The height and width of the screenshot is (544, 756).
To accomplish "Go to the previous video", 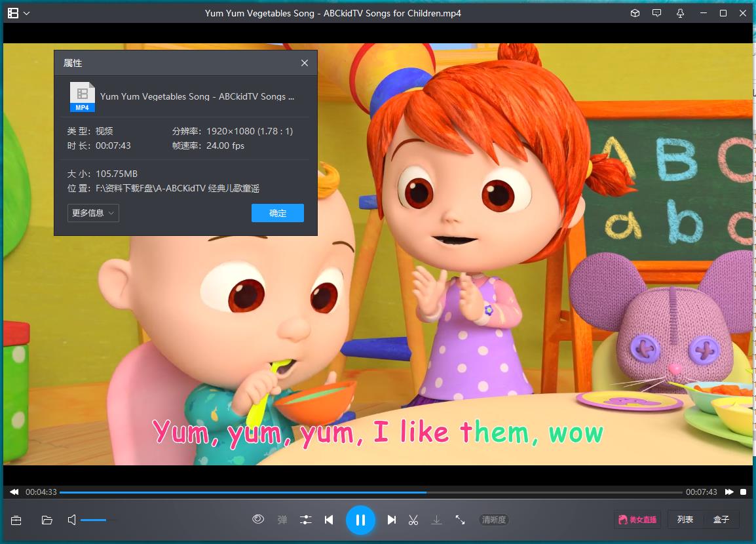I will tap(329, 520).
